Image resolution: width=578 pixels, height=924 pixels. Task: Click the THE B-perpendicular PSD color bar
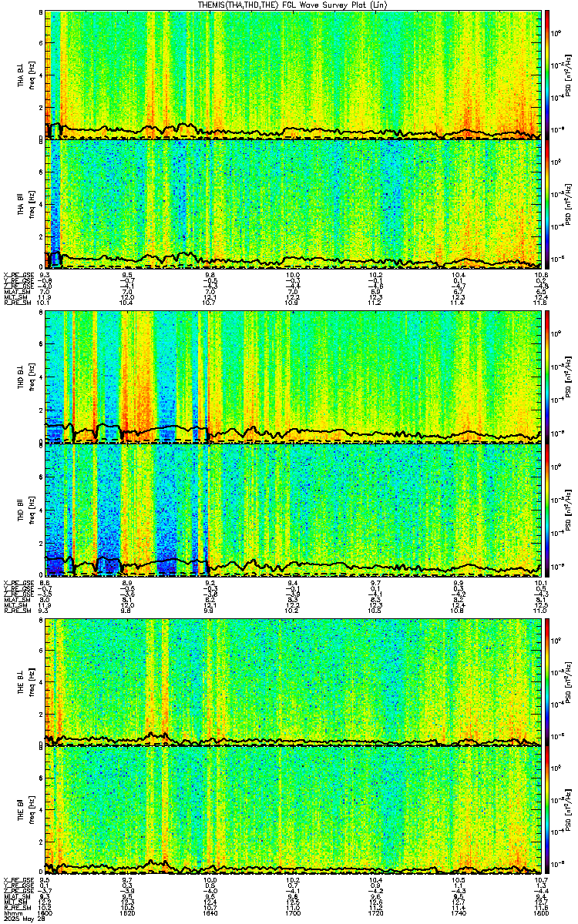548,682
